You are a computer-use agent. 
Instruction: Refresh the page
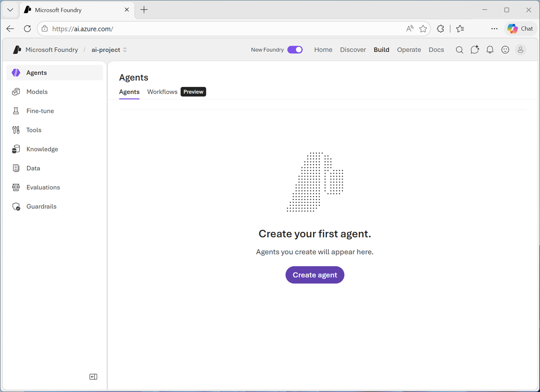[27, 28]
